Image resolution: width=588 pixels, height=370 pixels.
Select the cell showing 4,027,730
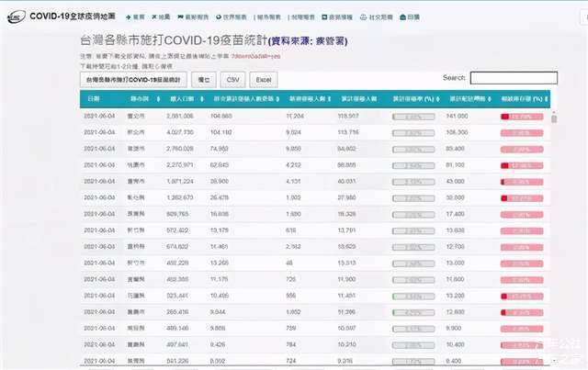[x=180, y=132]
